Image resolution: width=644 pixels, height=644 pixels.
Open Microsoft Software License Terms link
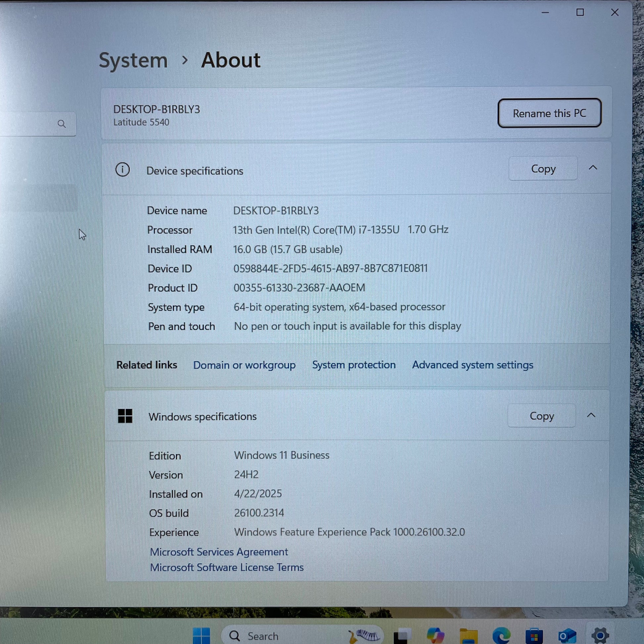tap(227, 567)
